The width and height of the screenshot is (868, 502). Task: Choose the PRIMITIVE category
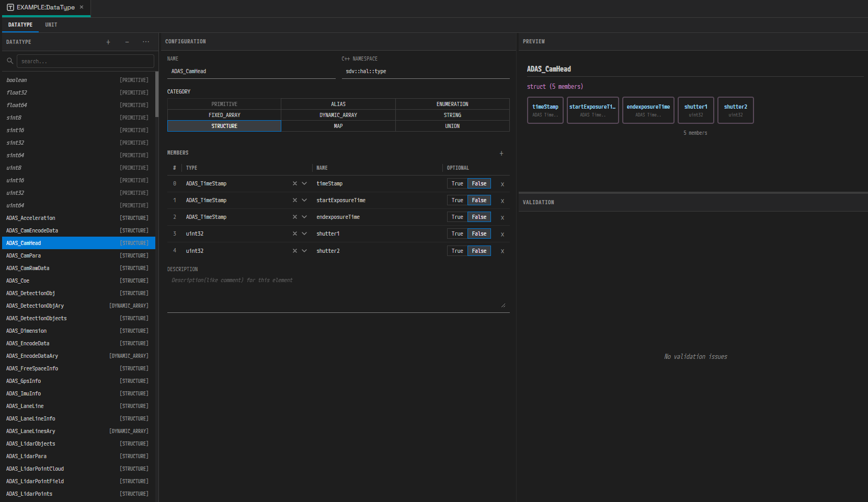click(x=224, y=104)
